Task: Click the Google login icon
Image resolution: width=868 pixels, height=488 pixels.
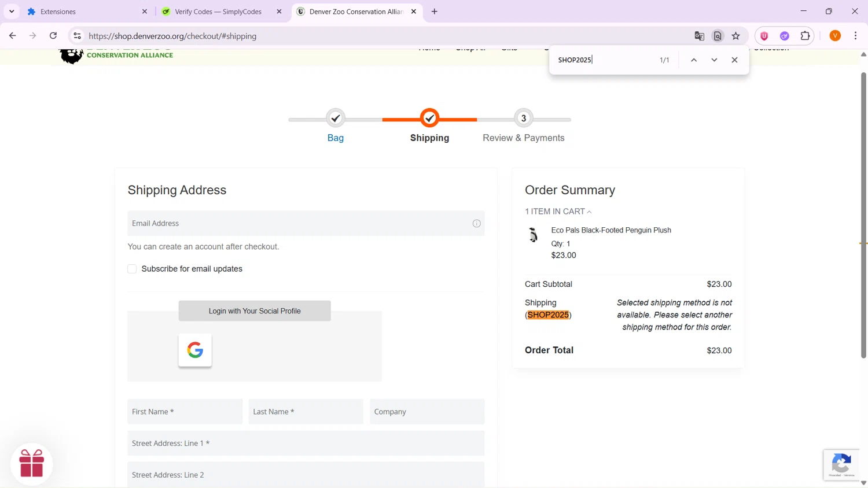Action: point(195,350)
